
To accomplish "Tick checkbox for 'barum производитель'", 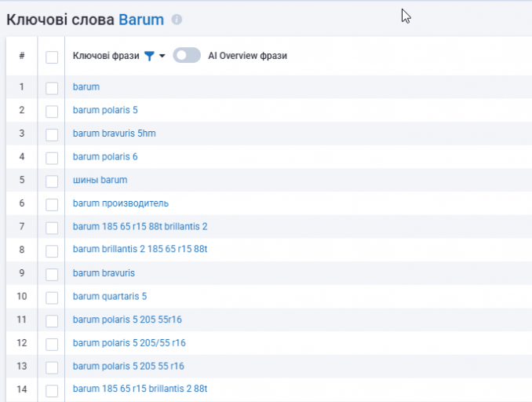I will (x=52, y=205).
